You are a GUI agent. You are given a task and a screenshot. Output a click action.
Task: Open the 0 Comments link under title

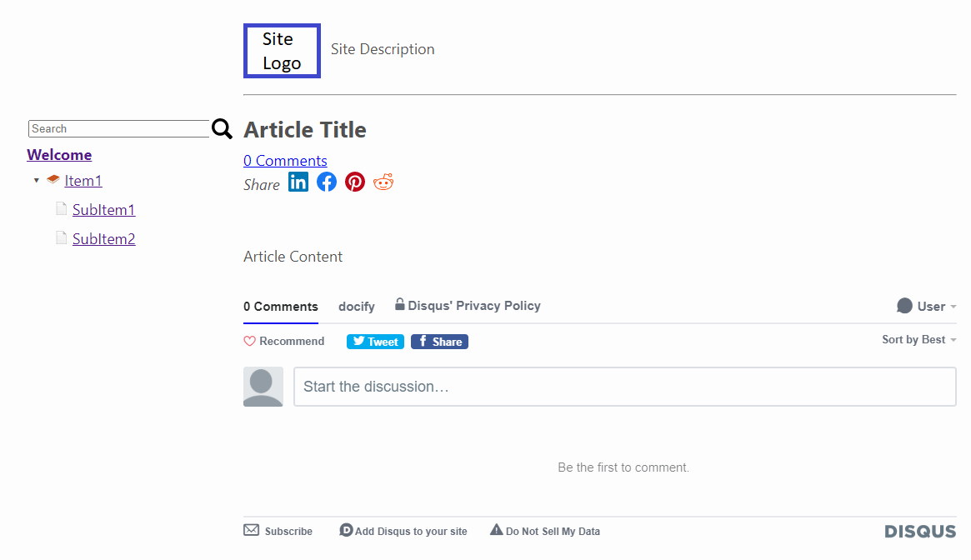[285, 161]
